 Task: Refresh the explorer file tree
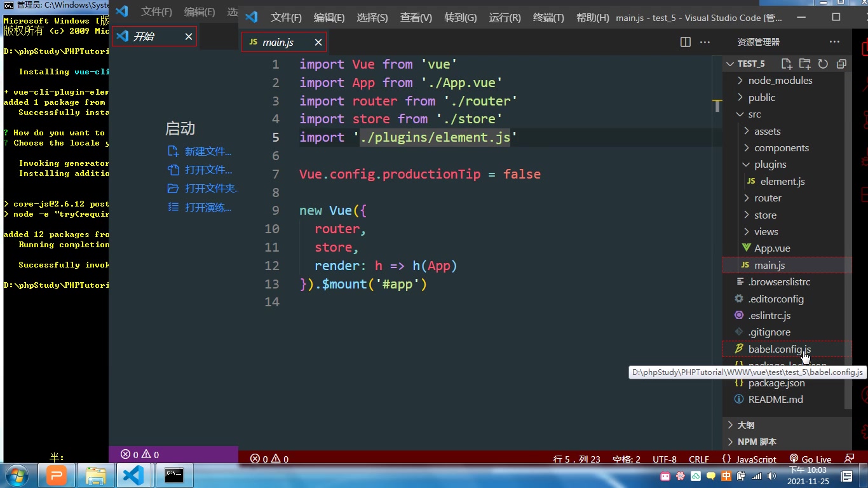824,64
